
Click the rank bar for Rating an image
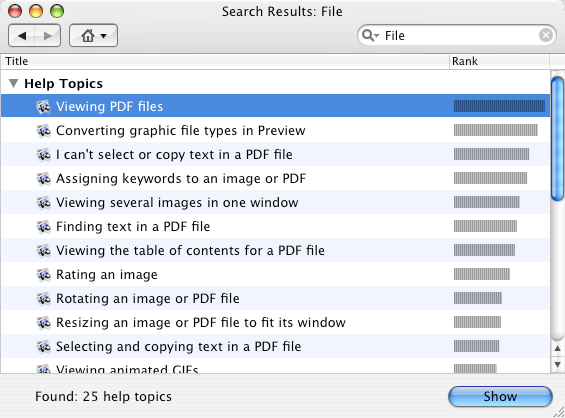coord(482,274)
